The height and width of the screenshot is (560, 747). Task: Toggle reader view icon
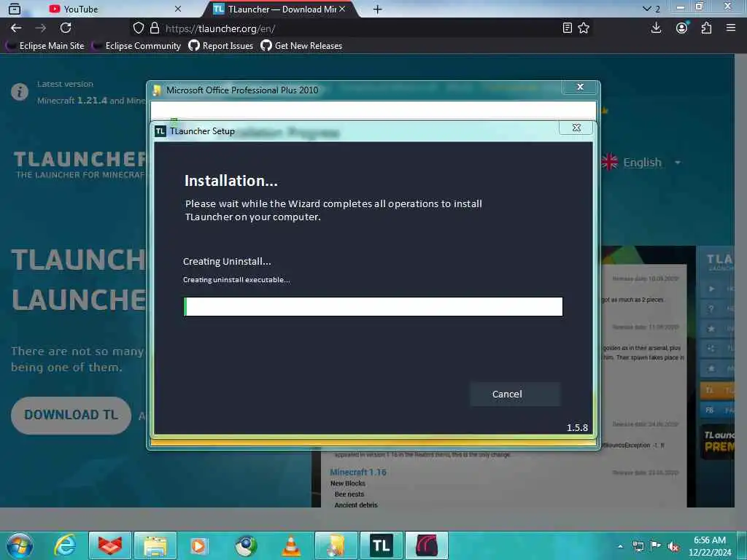[x=567, y=28]
